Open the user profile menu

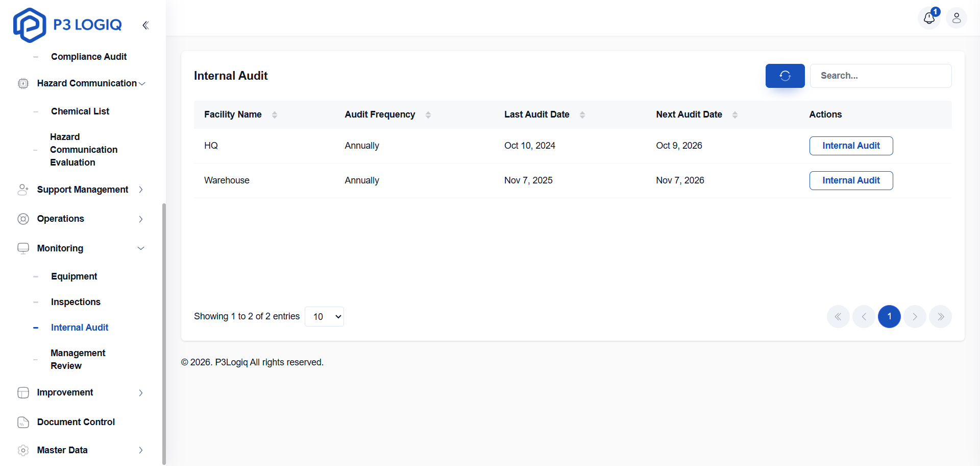957,18
